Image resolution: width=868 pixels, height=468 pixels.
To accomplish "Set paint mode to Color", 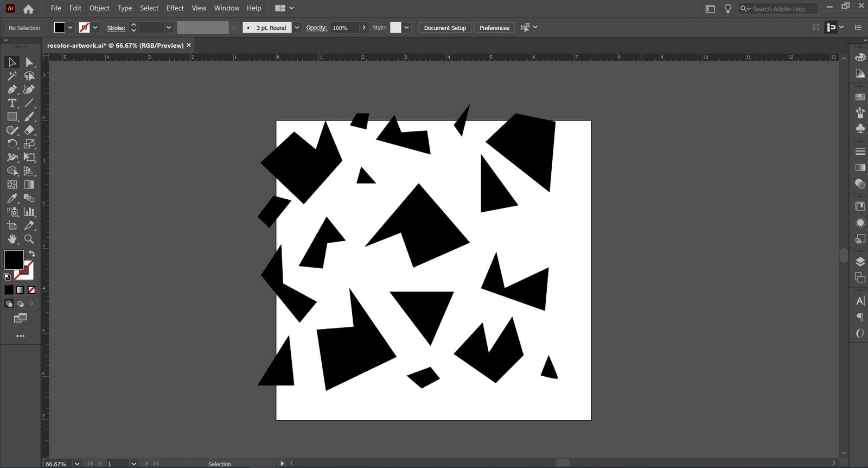I will point(9,290).
